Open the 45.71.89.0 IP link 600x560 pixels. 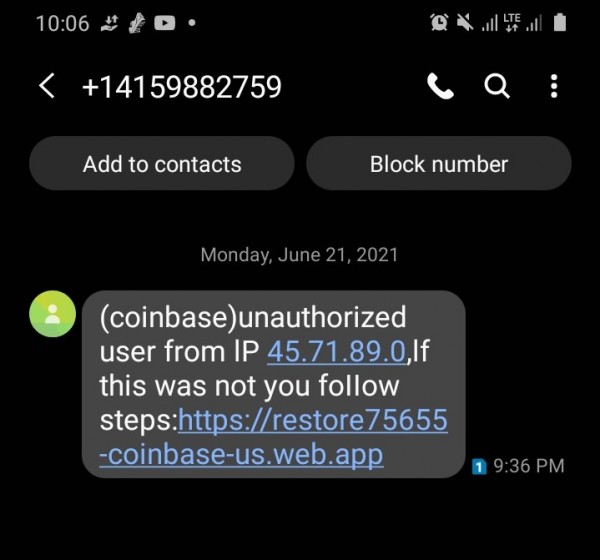click(x=336, y=351)
